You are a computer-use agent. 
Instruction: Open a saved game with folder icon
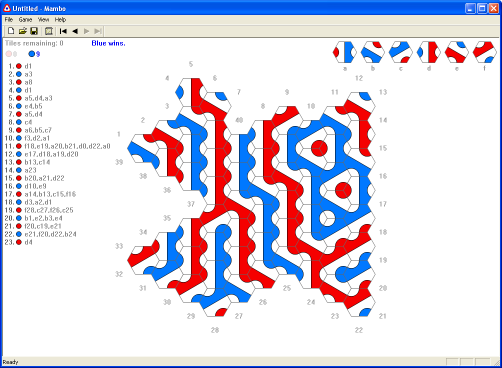coord(22,31)
